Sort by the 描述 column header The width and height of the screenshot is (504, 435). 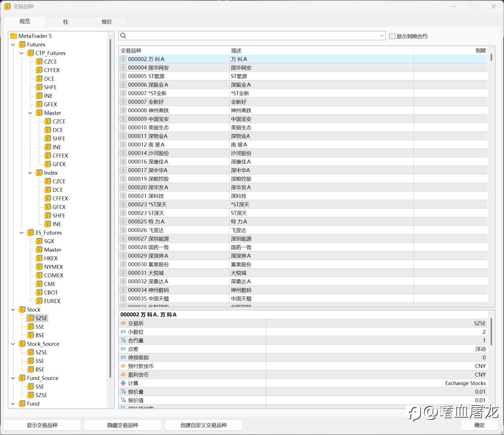pyautogui.click(x=321, y=51)
